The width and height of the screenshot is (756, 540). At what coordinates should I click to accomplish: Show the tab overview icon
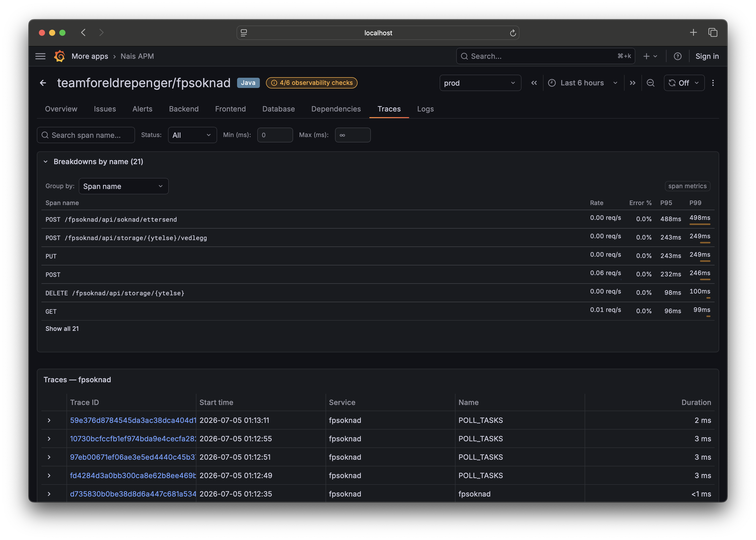[x=713, y=32]
